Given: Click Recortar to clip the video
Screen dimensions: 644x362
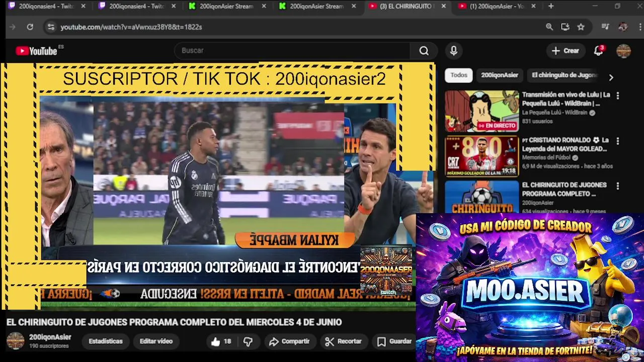Looking at the screenshot, I should click(344, 341).
